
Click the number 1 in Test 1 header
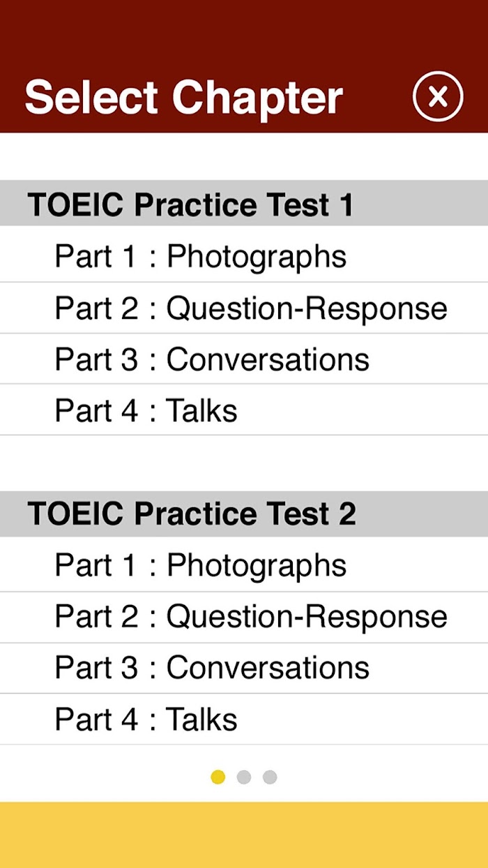pos(346,204)
